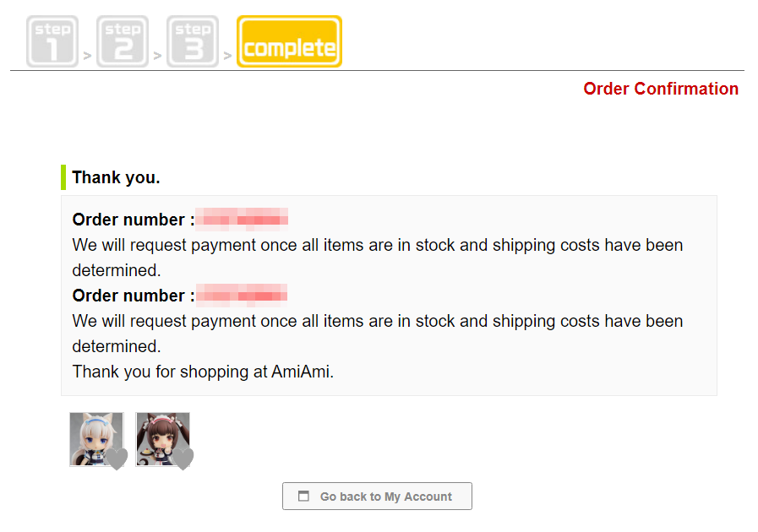
Task: Click the arrow between step 1 and step 2
Action: [x=88, y=57]
